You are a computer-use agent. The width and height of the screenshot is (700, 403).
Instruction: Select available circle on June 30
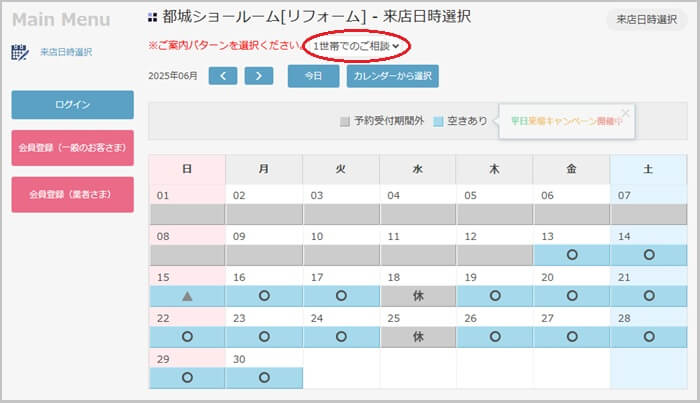tap(264, 378)
